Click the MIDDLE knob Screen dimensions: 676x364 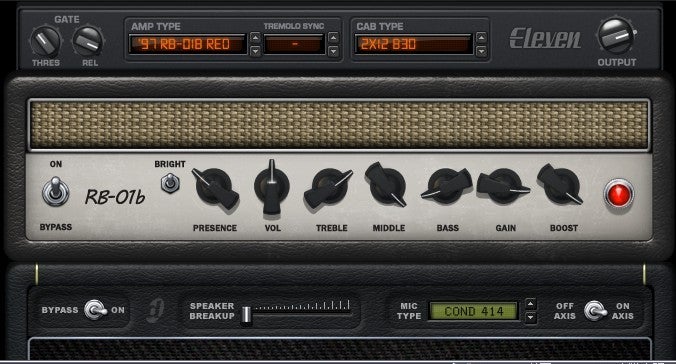(x=386, y=185)
